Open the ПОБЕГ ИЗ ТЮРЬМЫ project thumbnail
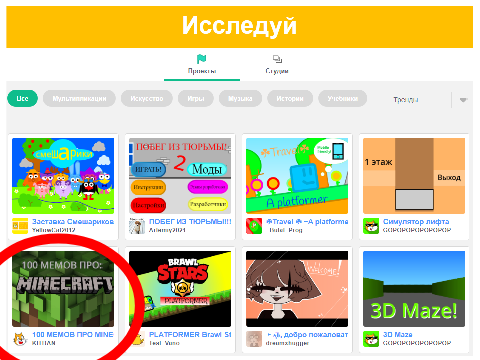Image resolution: width=480 pixels, height=360 pixels. coord(180,176)
